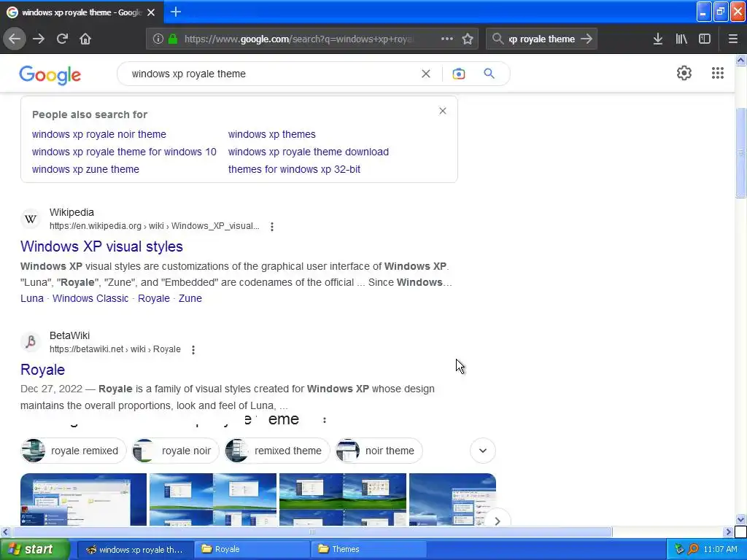Open windows xp royale theme for windows 10
This screenshot has width=747, height=560.
coord(124,152)
